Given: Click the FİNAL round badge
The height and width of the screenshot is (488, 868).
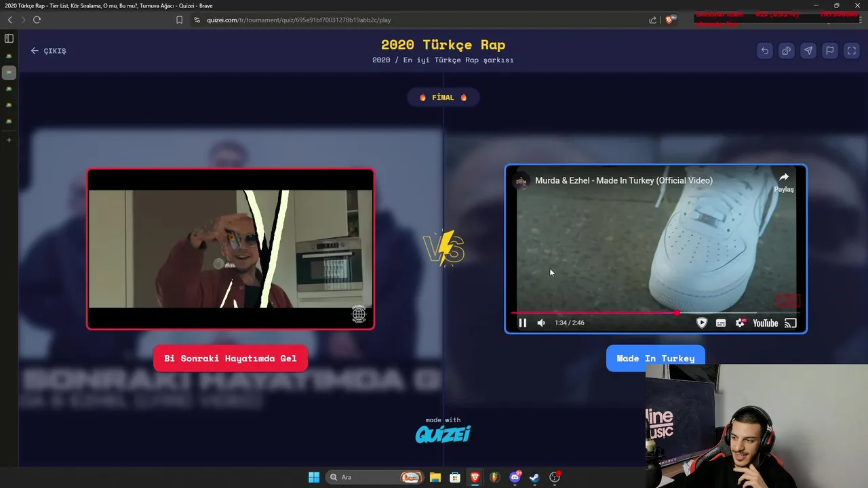Looking at the screenshot, I should click(x=443, y=97).
